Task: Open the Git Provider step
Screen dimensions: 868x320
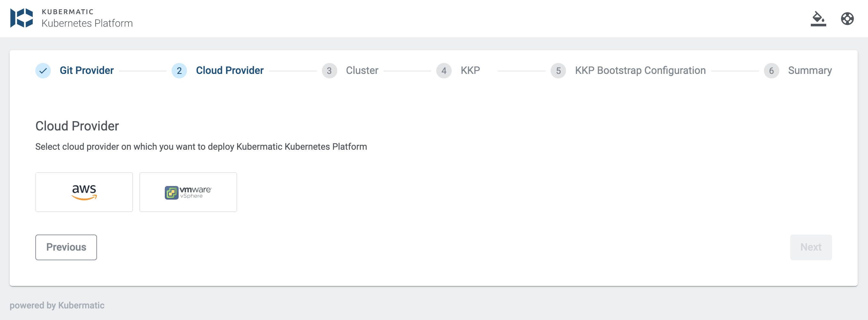Action: coord(87,70)
